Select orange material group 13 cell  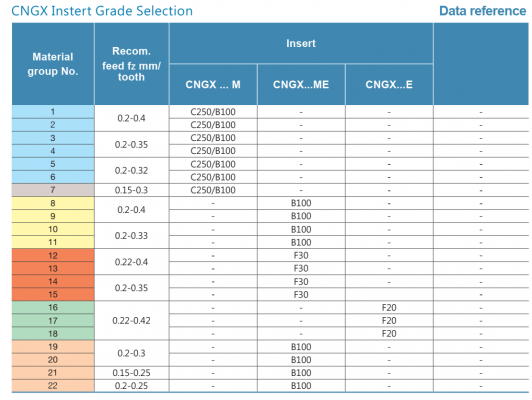(53, 268)
